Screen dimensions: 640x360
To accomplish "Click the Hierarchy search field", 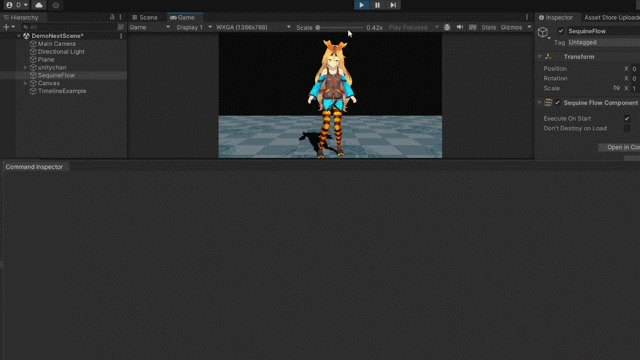I will coord(69,27).
